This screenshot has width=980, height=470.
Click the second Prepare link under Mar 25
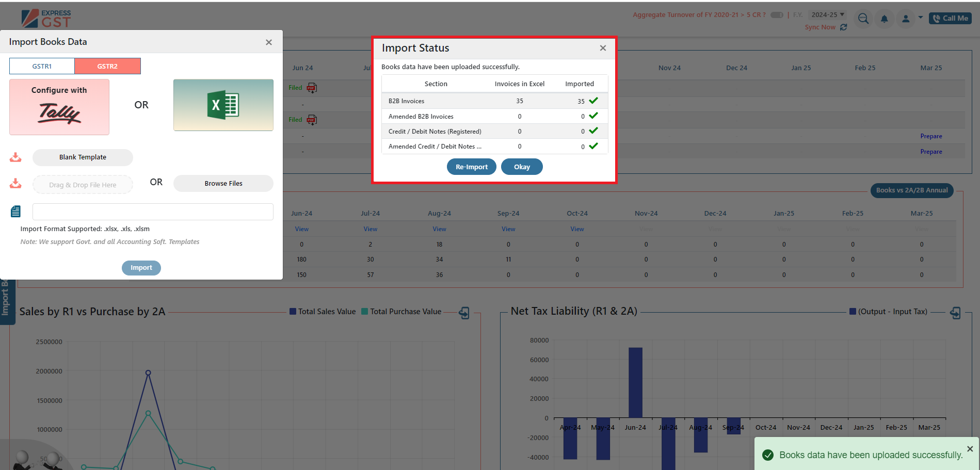(931, 152)
